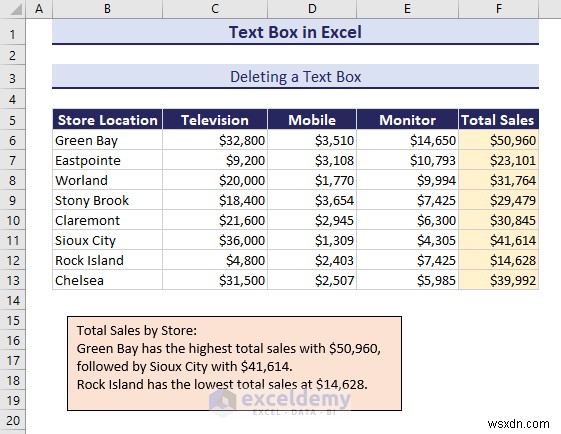The height and width of the screenshot is (434, 561).
Task: Select the Rock Island cell
Action: pyautogui.click(x=107, y=260)
